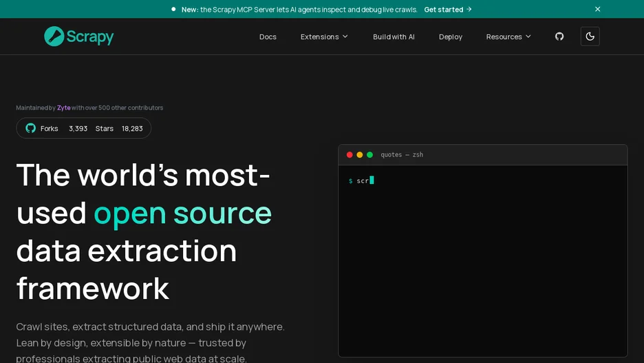The image size is (644, 363).
Task: Open the Zyte maintainer link
Action: [x=64, y=107]
